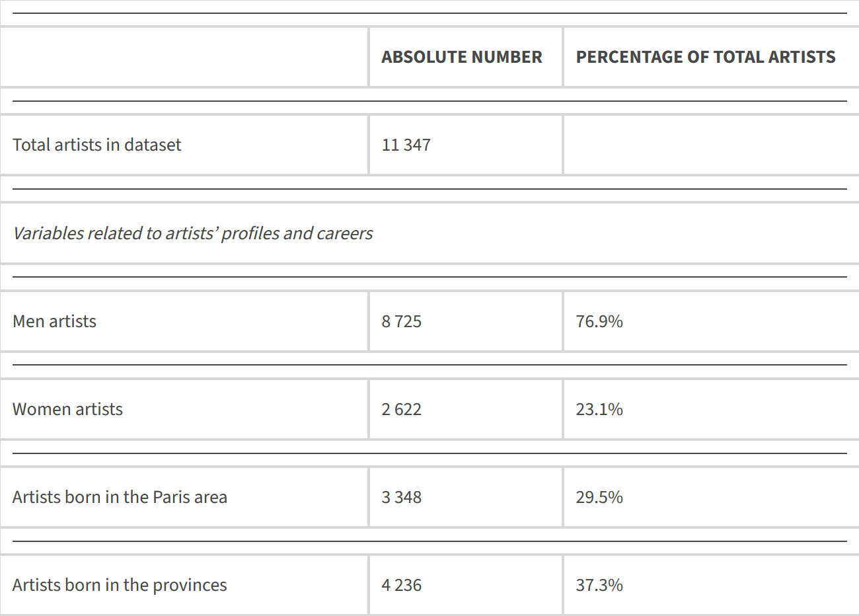The image size is (859, 616).
Task: Click the 76.9% percentage cell
Action: click(x=599, y=321)
